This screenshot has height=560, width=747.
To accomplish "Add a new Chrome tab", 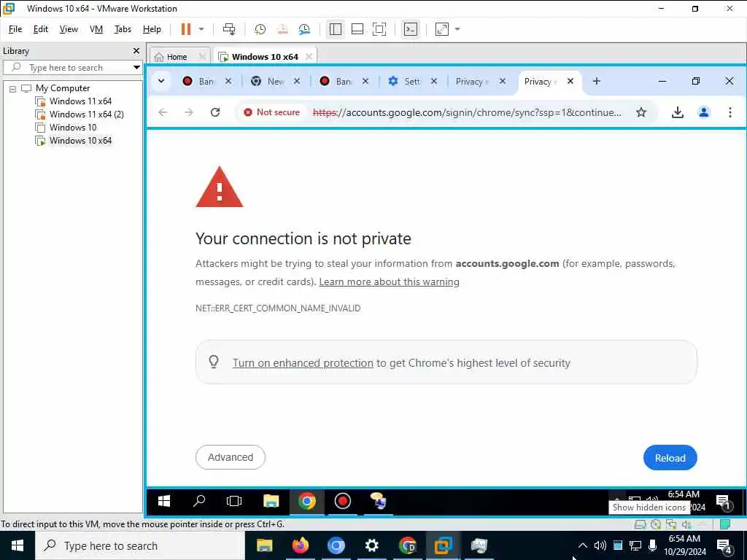I will pyautogui.click(x=597, y=82).
